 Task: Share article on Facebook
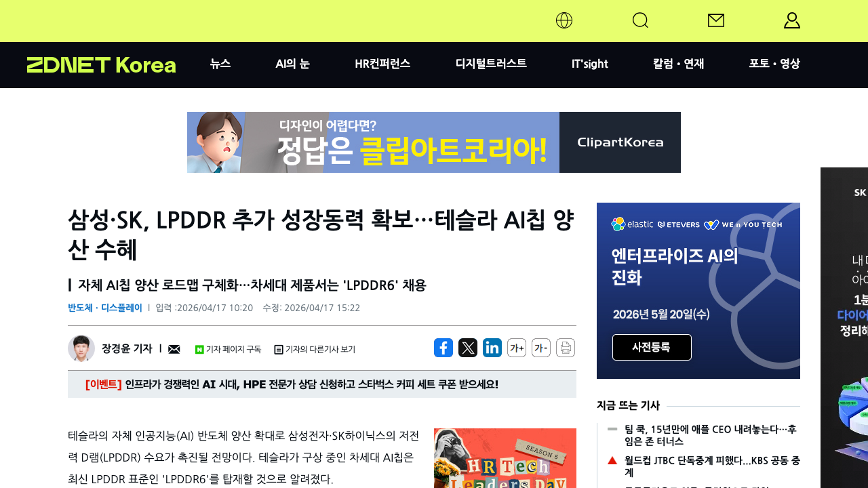(x=443, y=348)
